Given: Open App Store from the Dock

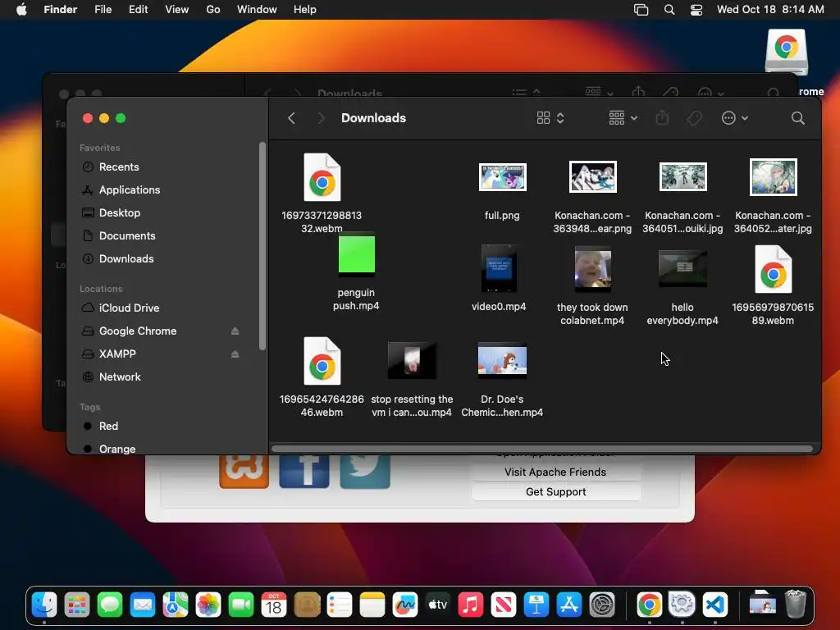Looking at the screenshot, I should pos(569,605).
